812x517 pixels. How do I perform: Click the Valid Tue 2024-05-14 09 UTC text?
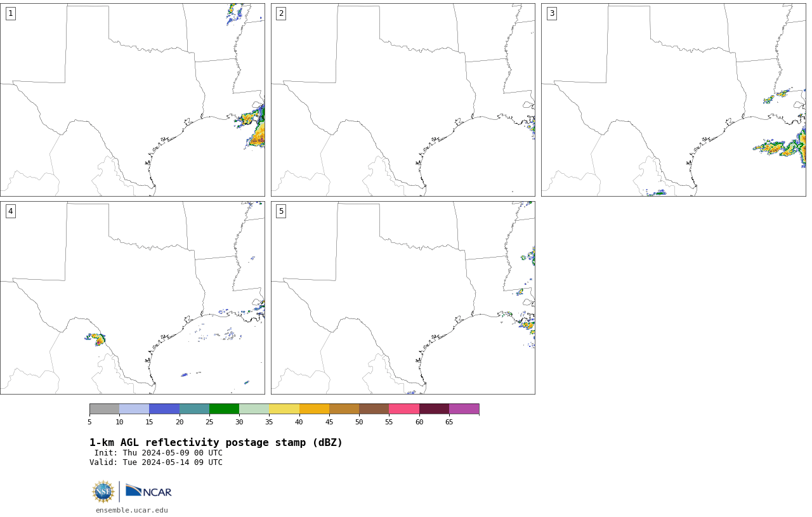point(156,462)
